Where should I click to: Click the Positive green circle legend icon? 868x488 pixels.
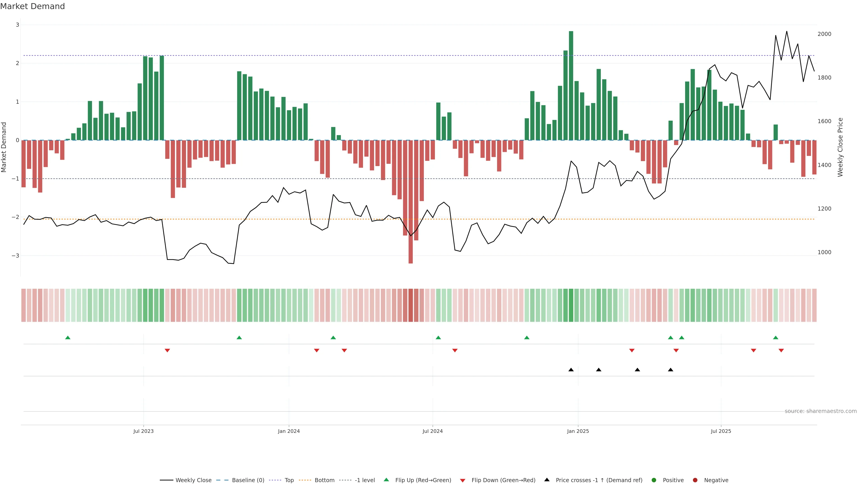click(654, 480)
